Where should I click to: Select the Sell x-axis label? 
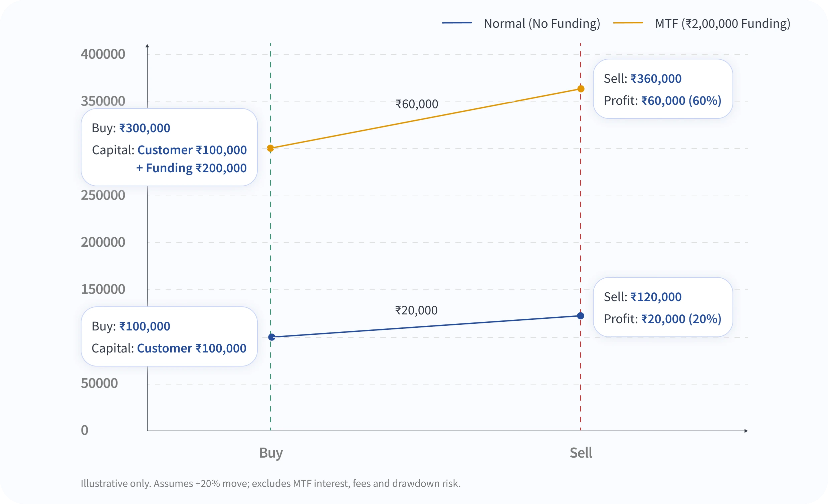point(581,453)
